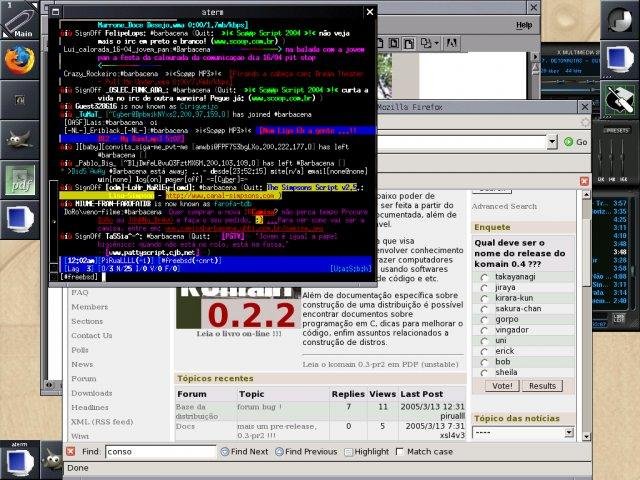Open the Forum link in site sidebar
Image resolution: width=640 pixels, height=480 pixels.
tap(84, 379)
